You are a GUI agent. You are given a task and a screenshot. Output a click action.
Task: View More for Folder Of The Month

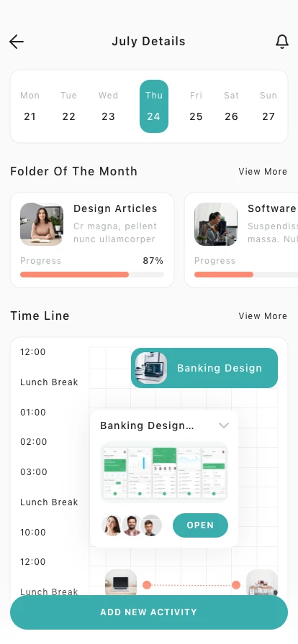(x=263, y=172)
